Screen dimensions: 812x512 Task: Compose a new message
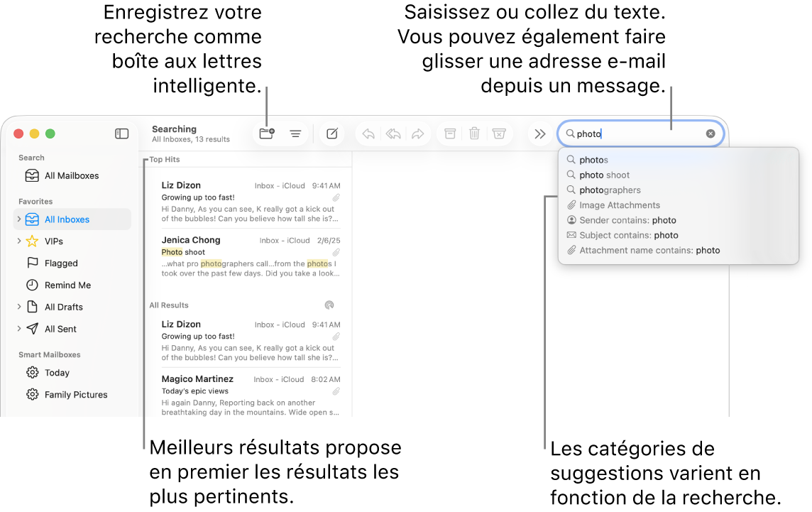(331, 134)
